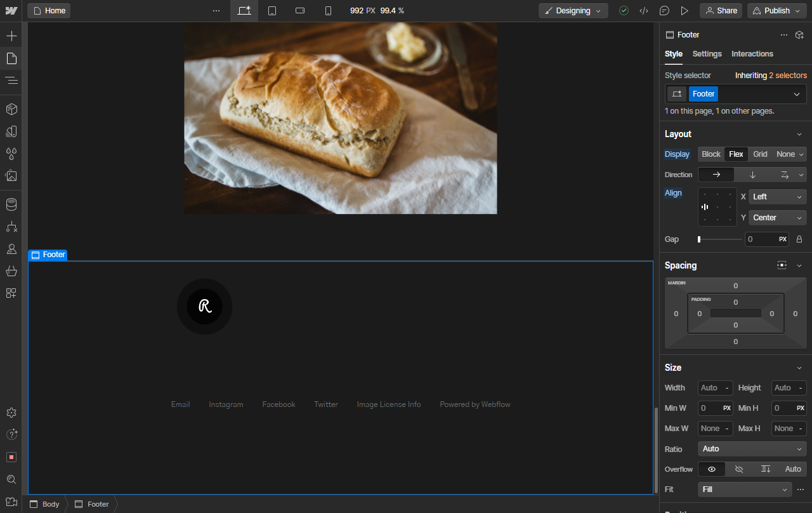812x513 pixels.
Task: Open the Logic flows panel
Action: tap(11, 227)
